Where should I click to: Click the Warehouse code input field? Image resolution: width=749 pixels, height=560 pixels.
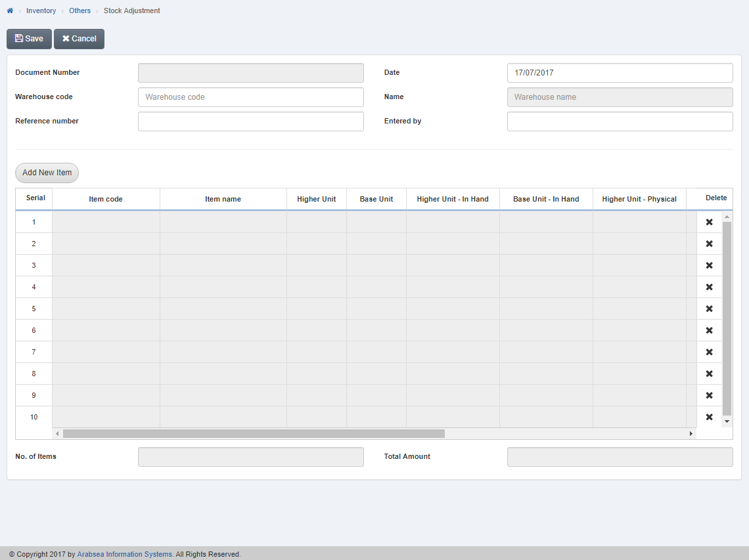click(x=250, y=97)
